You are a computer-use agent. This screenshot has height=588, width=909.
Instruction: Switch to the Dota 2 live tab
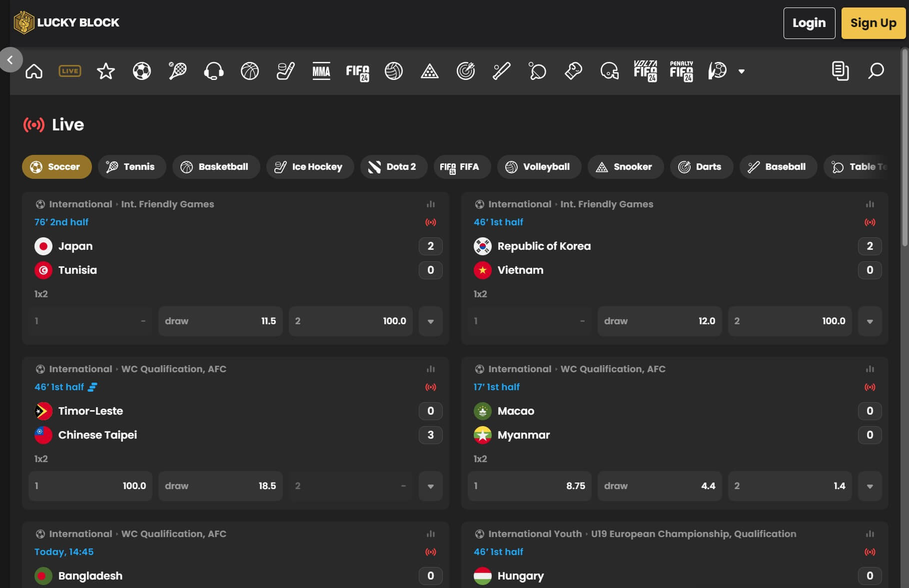click(394, 167)
